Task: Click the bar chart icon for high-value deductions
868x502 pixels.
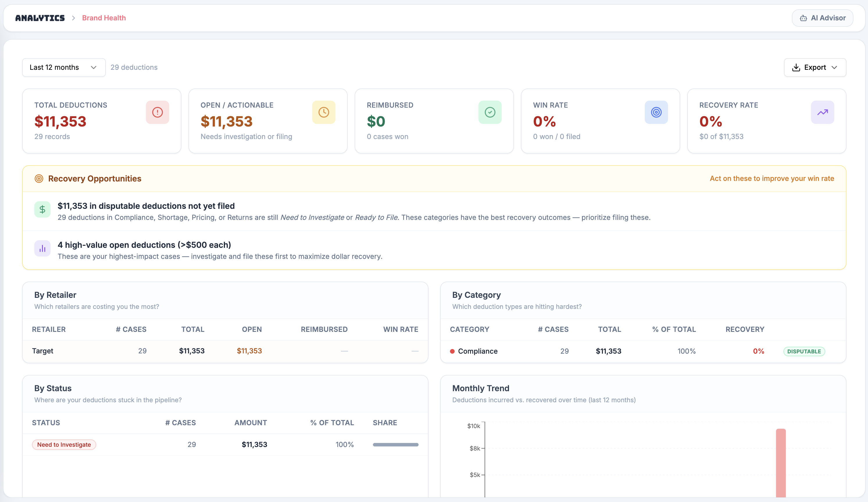Action: click(42, 248)
